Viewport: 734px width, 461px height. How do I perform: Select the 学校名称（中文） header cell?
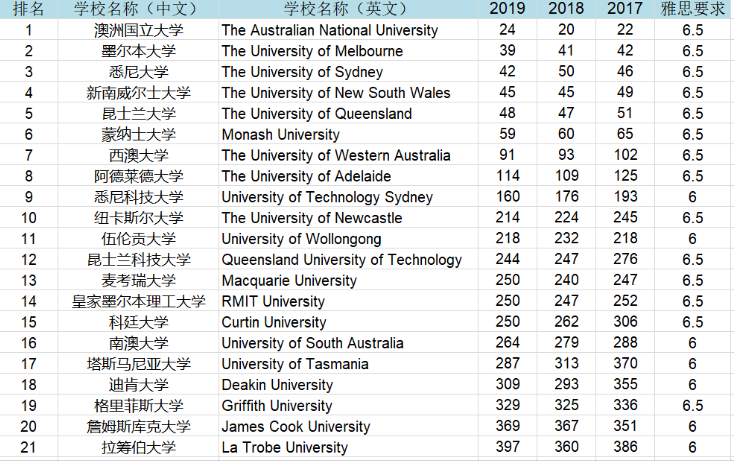tap(139, 9)
